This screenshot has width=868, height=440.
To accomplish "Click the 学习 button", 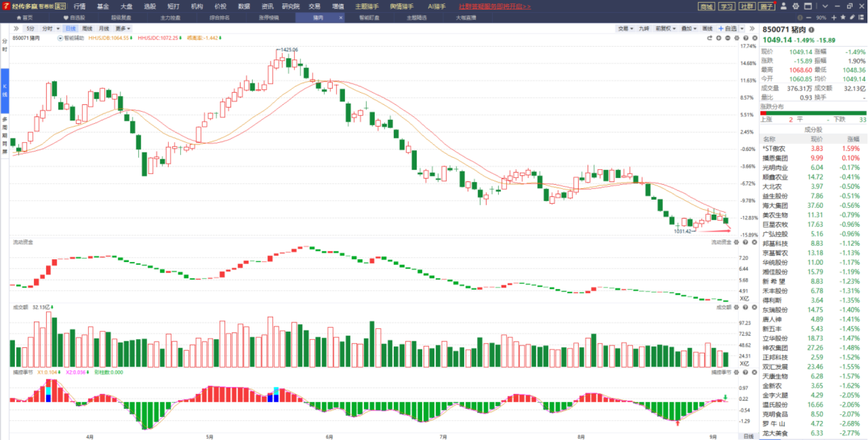I will (726, 6).
